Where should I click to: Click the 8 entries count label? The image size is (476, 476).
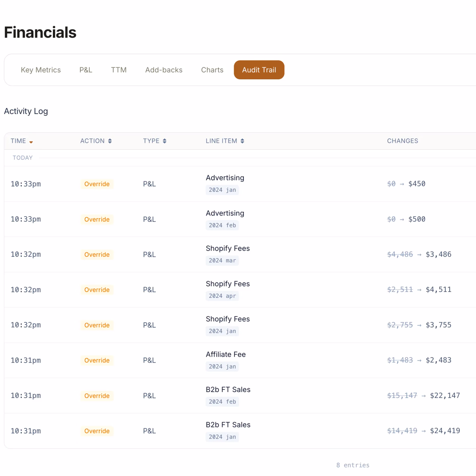(353, 465)
